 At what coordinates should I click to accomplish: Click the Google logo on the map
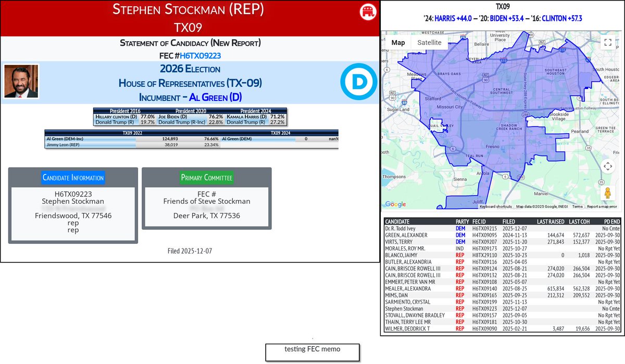(x=396, y=205)
